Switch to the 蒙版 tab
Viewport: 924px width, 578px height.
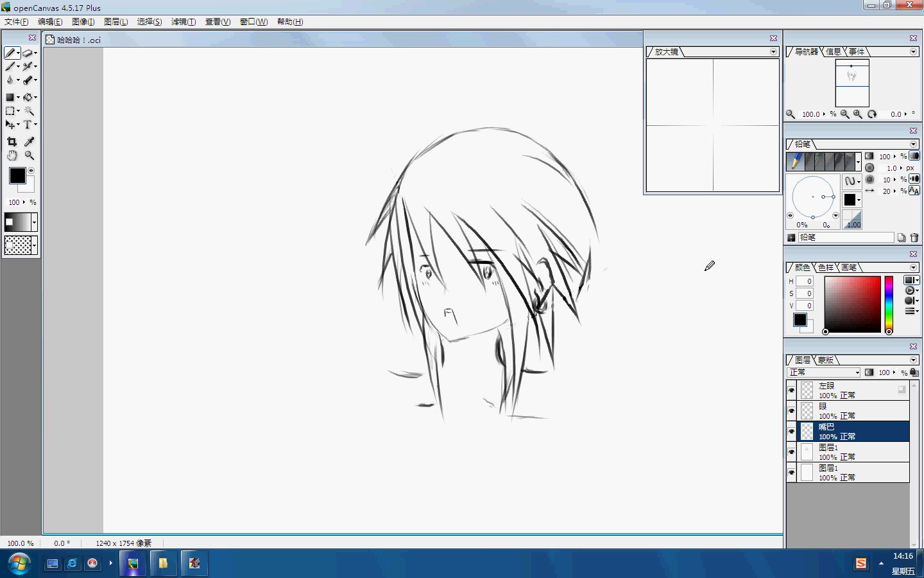[826, 360]
